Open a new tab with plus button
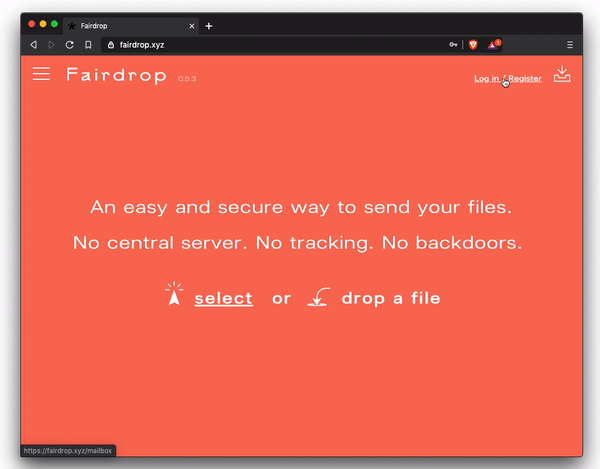600x469 pixels. pyautogui.click(x=209, y=26)
